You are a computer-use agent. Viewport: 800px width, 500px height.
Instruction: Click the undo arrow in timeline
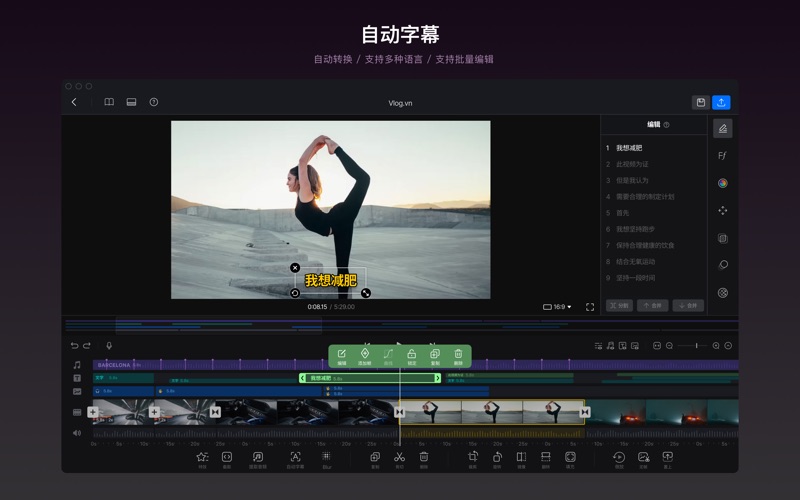click(x=74, y=345)
